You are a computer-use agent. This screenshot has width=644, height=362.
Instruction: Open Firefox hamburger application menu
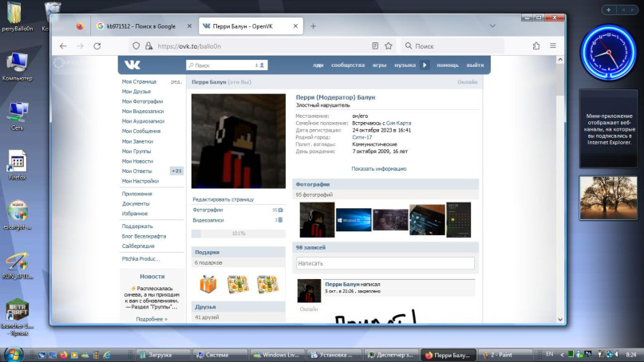[x=553, y=46]
